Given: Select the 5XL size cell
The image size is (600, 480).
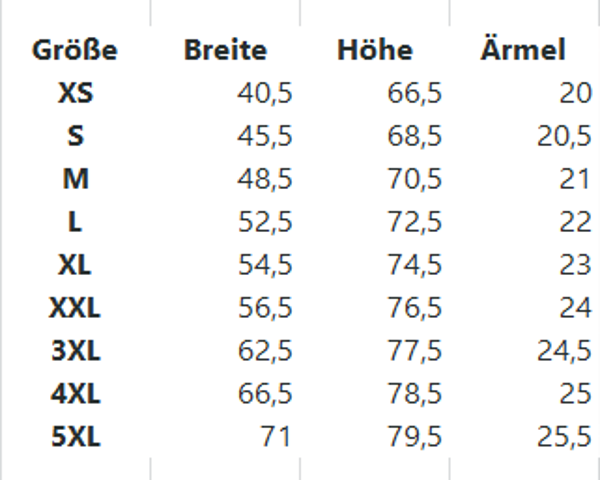Looking at the screenshot, I should click(x=75, y=437).
